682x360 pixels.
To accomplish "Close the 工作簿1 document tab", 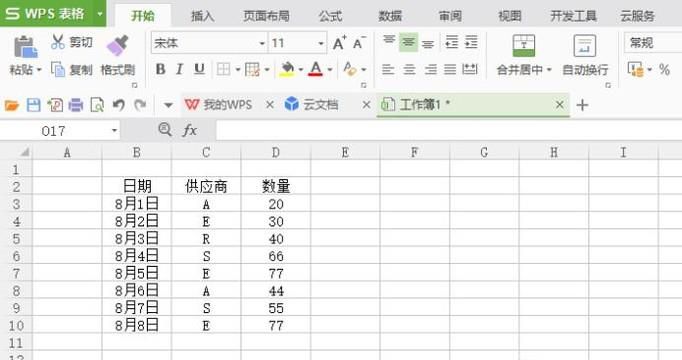I will 559,105.
